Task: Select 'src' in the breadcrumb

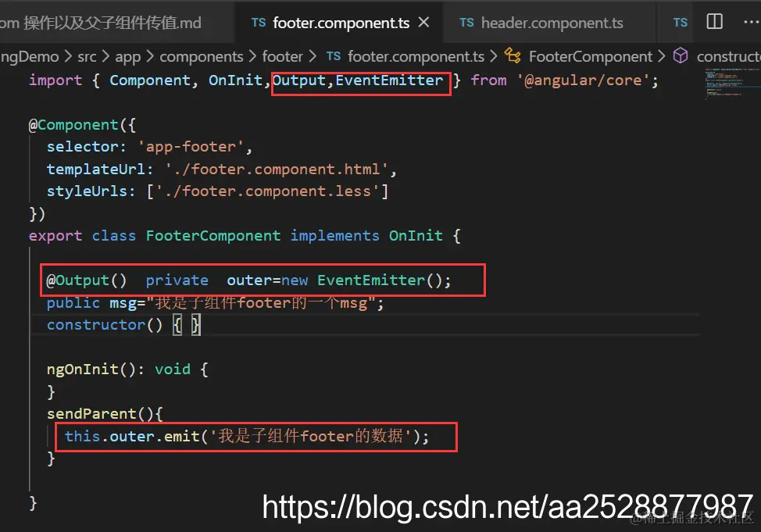Action: (x=87, y=57)
